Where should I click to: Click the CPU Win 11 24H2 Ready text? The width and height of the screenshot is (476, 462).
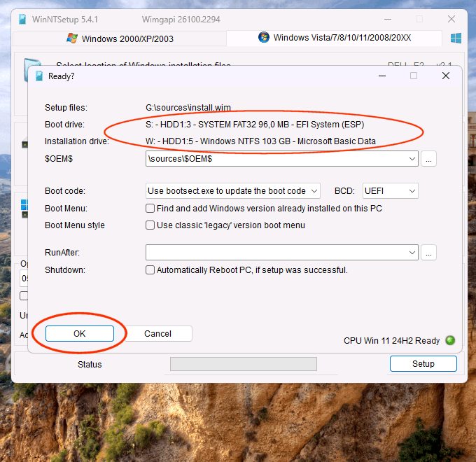391,341
